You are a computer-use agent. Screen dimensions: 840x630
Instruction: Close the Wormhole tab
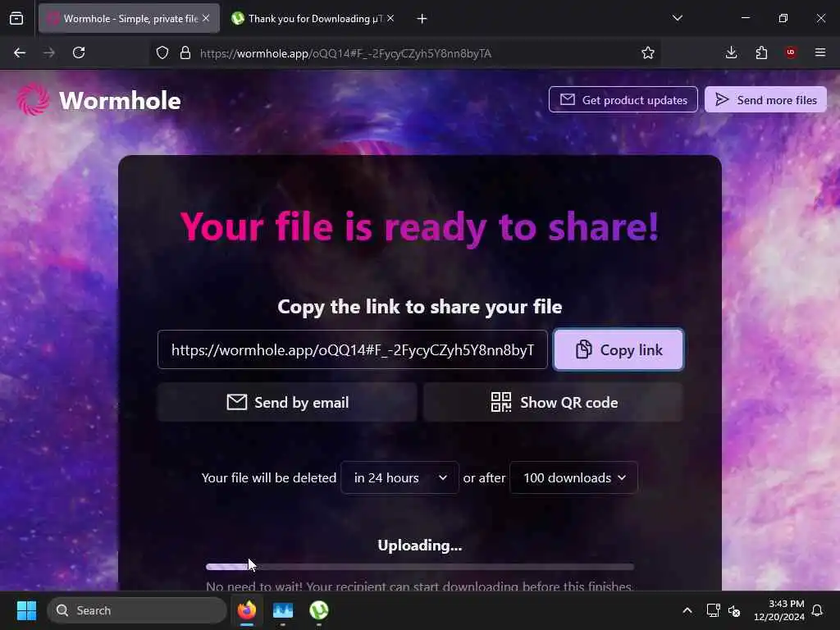(206, 18)
